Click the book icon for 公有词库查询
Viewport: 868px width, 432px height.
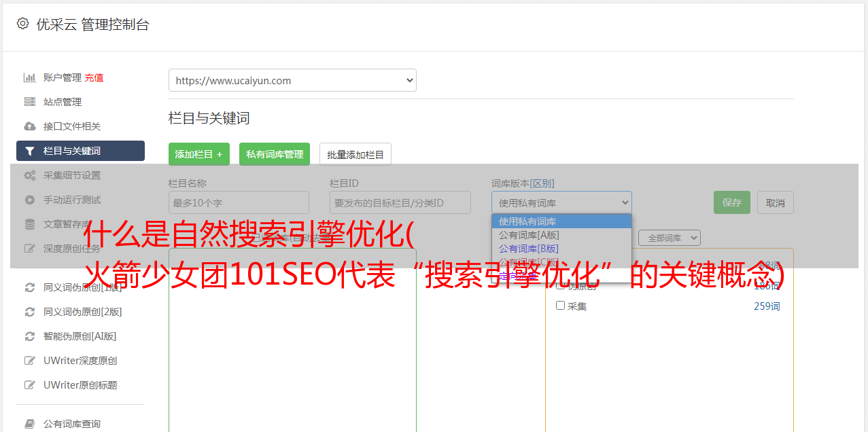pyautogui.click(x=29, y=424)
